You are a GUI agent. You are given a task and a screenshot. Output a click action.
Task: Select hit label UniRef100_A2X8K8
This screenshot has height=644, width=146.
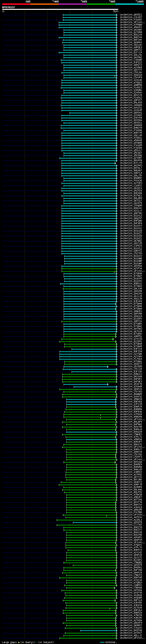[131, 67]
